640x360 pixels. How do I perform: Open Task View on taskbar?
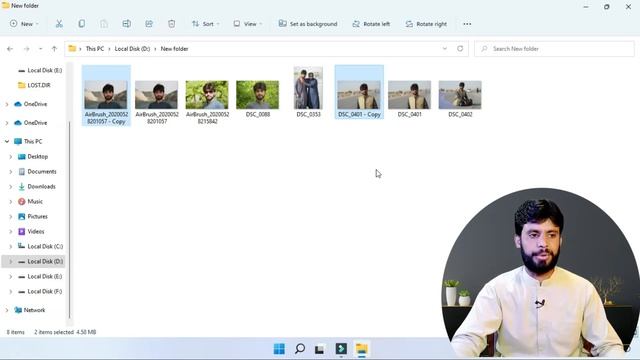point(320,349)
